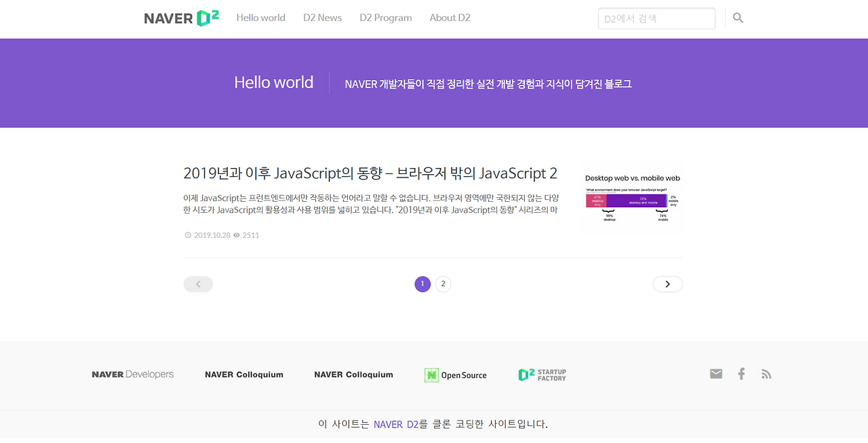Image resolution: width=868 pixels, height=443 pixels.
Task: Follow the NAVER D2 link in footer notice
Action: pos(396,424)
